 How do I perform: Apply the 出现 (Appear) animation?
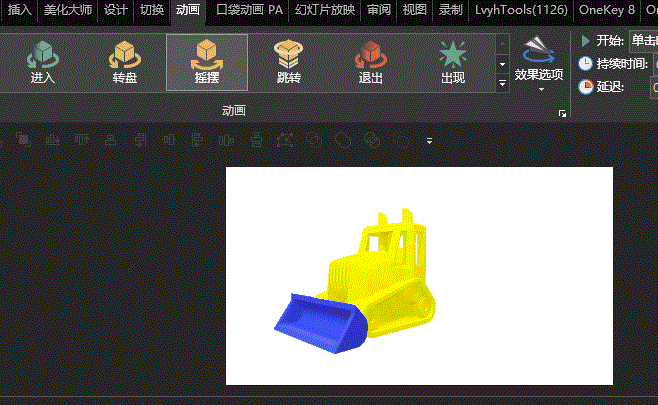[452, 62]
